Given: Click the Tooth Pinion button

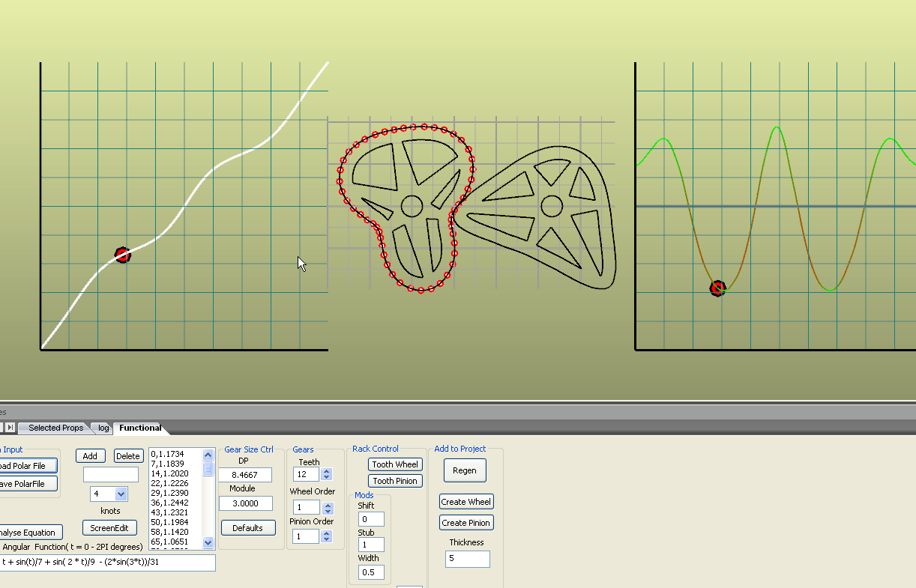Looking at the screenshot, I should [x=395, y=481].
